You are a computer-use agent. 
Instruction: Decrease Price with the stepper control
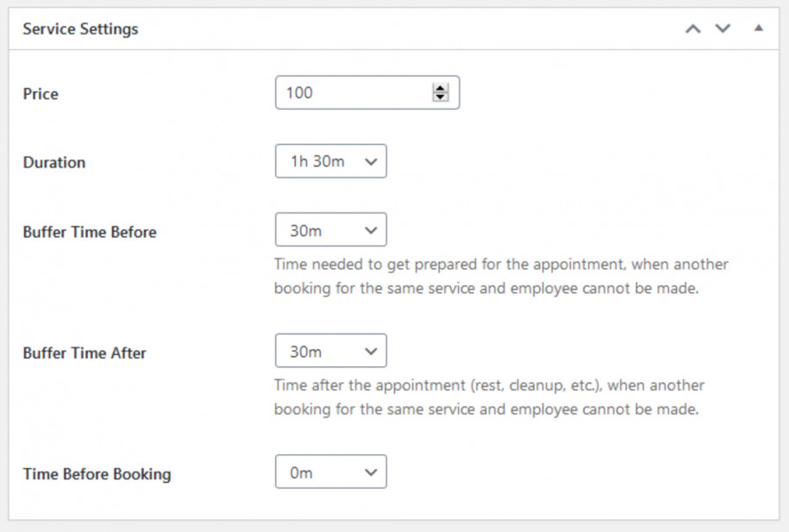click(x=441, y=97)
